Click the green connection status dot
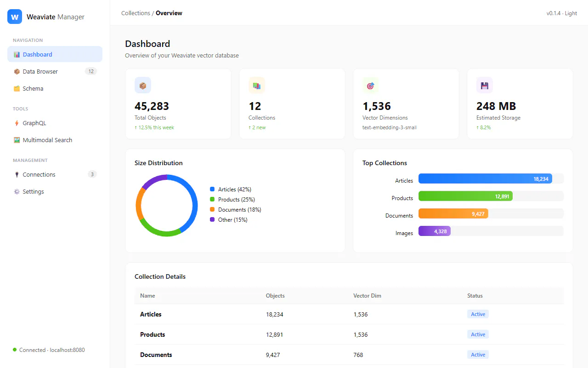 tap(15, 350)
